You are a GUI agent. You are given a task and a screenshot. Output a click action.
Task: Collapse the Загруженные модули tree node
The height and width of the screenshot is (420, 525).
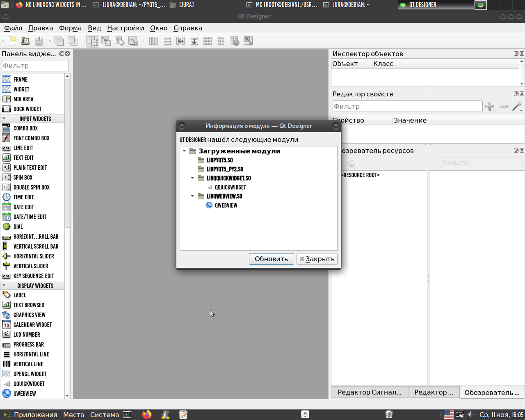coord(184,151)
